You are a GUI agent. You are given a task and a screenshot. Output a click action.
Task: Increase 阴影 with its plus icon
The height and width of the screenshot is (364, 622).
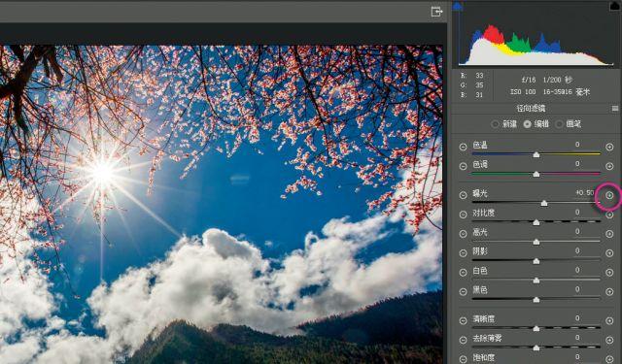coord(609,253)
